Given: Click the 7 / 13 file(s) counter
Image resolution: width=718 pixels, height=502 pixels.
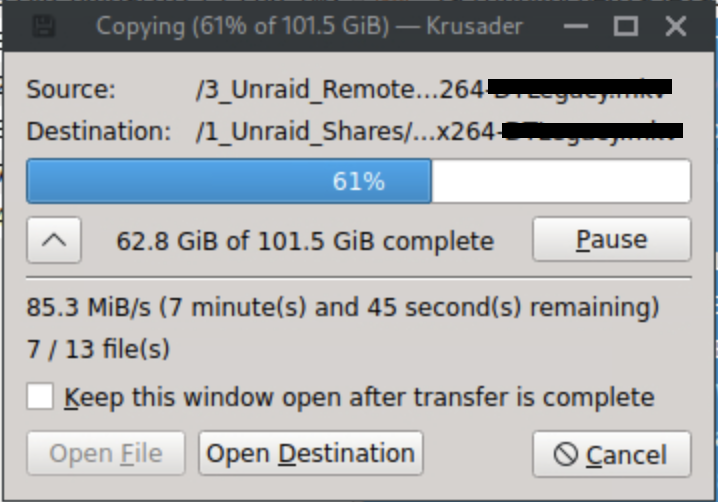Looking at the screenshot, I should click(98, 349).
